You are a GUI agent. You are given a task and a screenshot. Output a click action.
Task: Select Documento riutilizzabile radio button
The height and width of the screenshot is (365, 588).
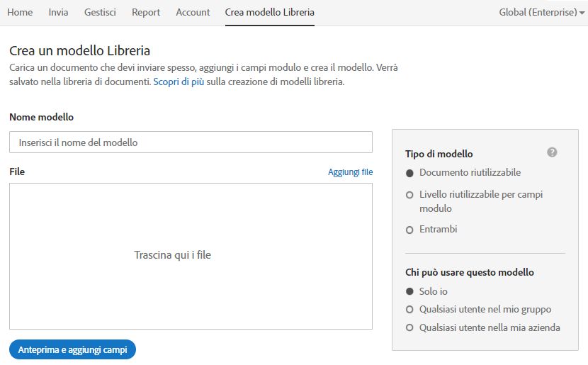click(x=409, y=173)
